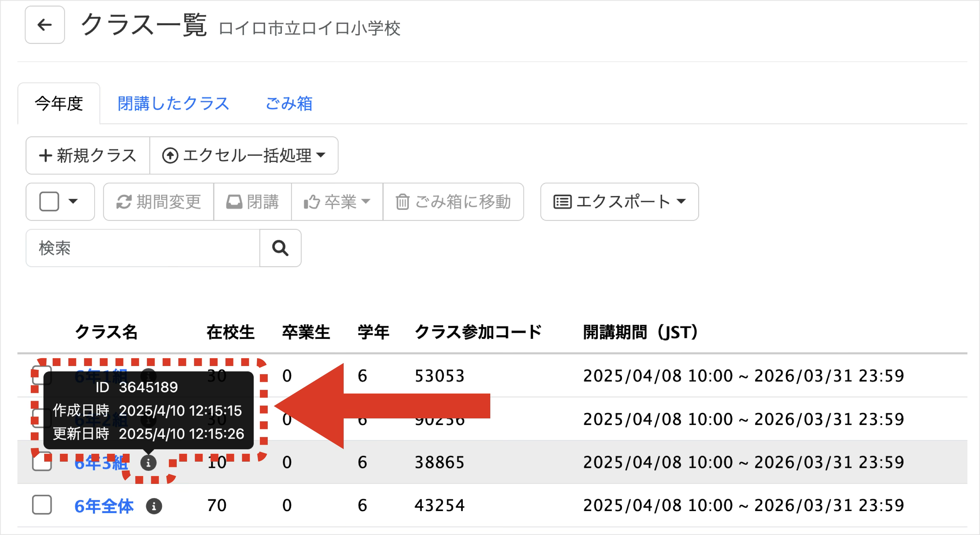This screenshot has height=535, width=980.
Task: Open the エクスポート dropdown
Action: (x=619, y=202)
